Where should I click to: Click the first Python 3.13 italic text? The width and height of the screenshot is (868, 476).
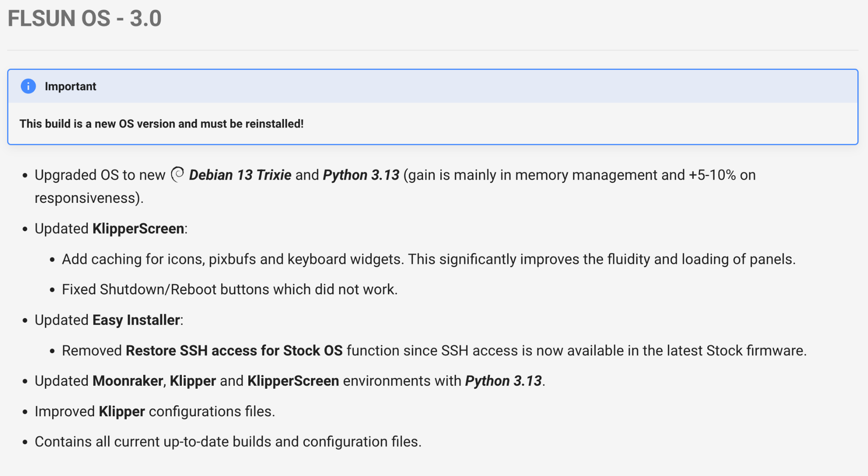[361, 175]
